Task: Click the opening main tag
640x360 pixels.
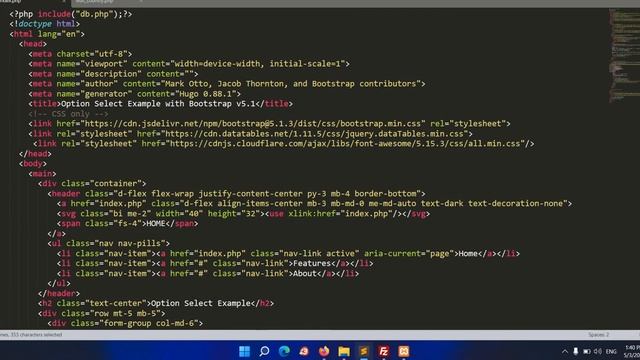Action: tap(42, 174)
